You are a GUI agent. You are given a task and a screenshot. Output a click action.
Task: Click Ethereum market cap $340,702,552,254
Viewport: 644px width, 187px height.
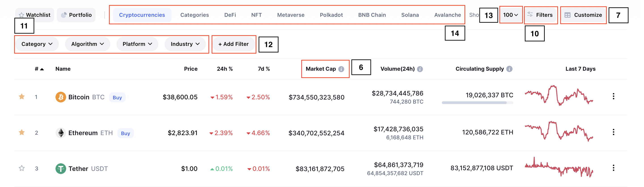(x=316, y=133)
